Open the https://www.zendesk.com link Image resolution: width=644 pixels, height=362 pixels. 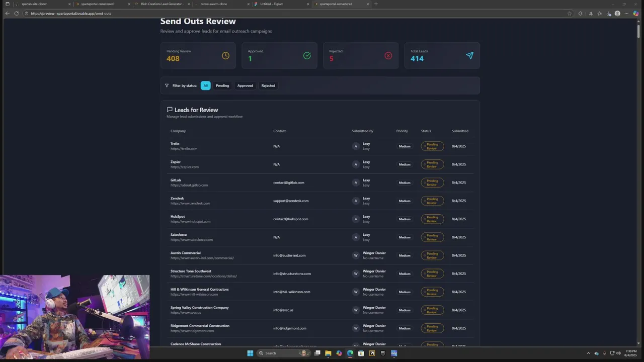click(190, 203)
